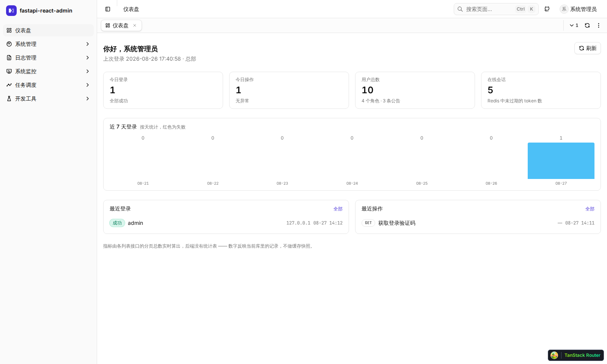Open the GitHub repository icon
The image size is (607, 364).
547,9
